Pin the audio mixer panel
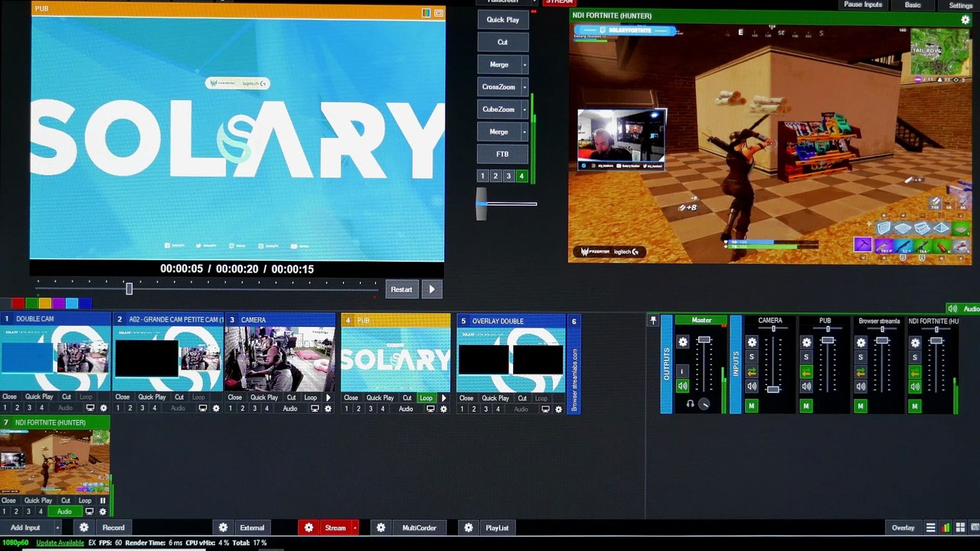 pyautogui.click(x=653, y=321)
